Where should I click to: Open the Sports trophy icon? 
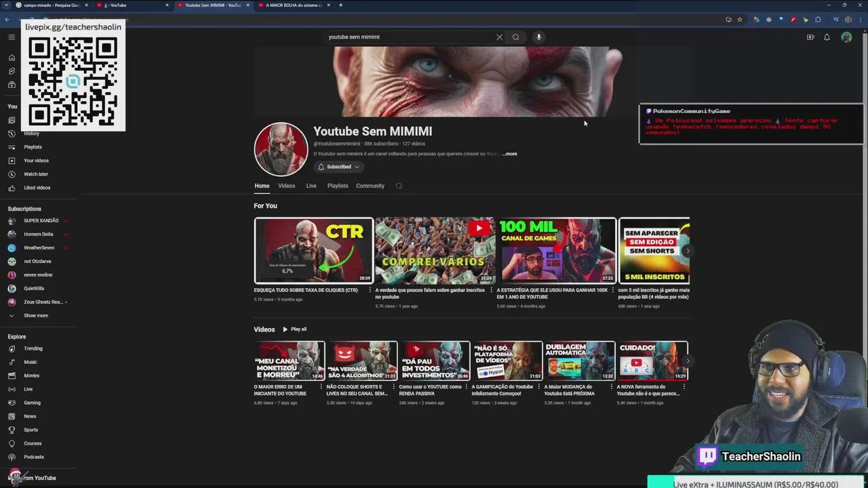pyautogui.click(x=12, y=430)
